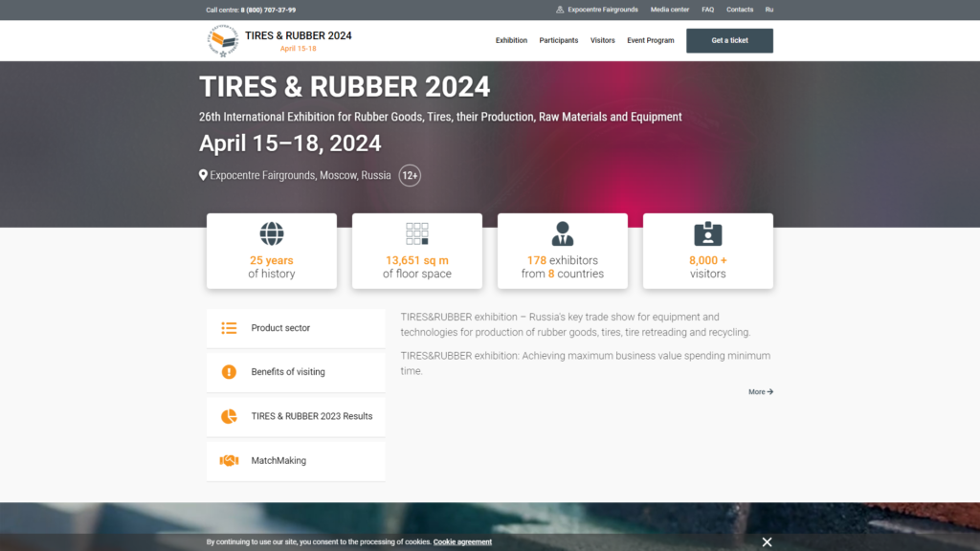The image size is (980, 551).
Task: Click the 178 exhibitors from 8 countries card
Action: (563, 252)
